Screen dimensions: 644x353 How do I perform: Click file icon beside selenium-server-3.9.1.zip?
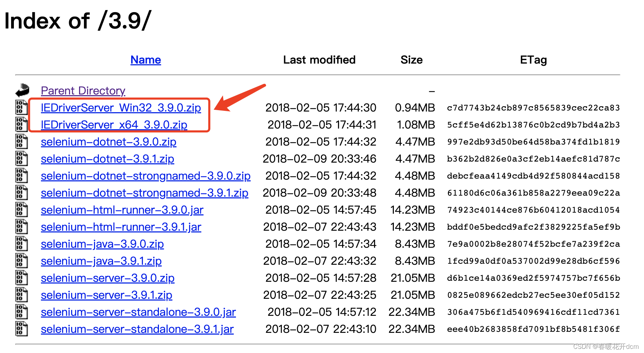pos(22,295)
